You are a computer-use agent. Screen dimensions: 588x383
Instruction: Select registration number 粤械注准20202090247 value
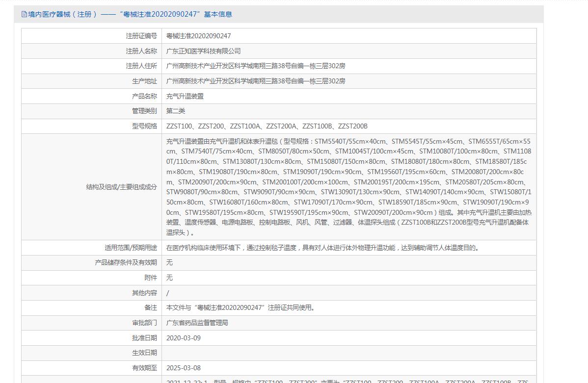pyautogui.click(x=198, y=36)
